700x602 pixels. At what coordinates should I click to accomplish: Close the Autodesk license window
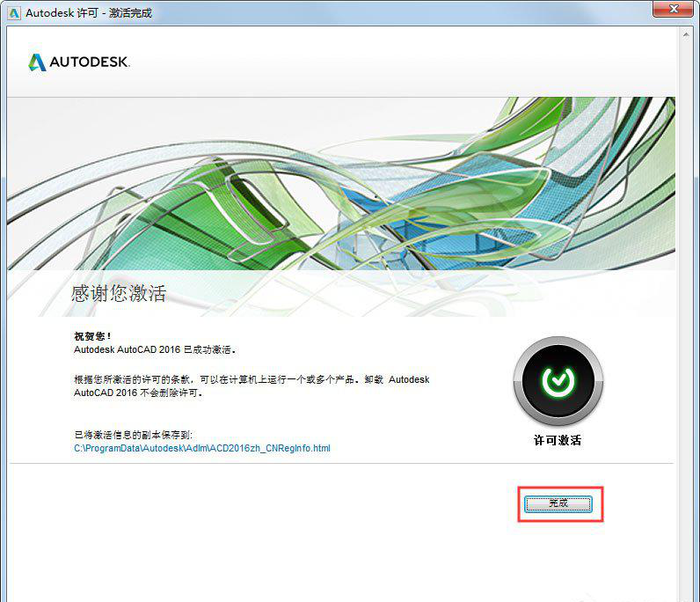point(675,10)
